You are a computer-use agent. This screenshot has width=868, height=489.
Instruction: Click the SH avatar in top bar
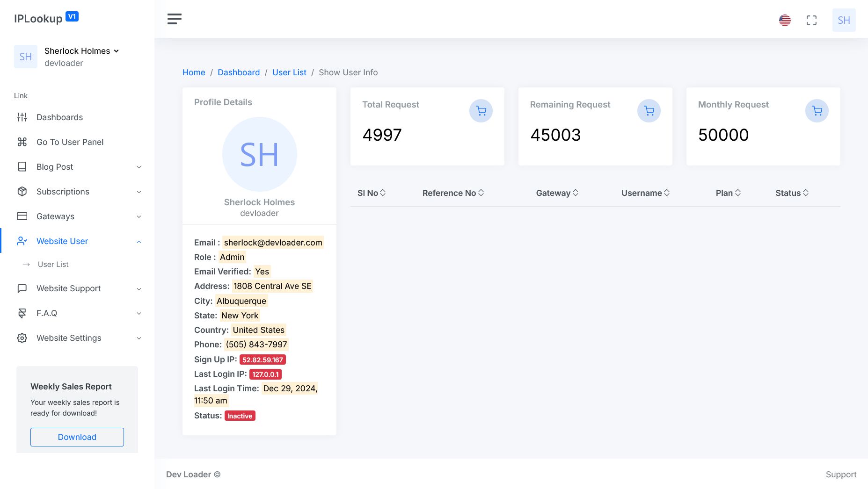pos(844,20)
